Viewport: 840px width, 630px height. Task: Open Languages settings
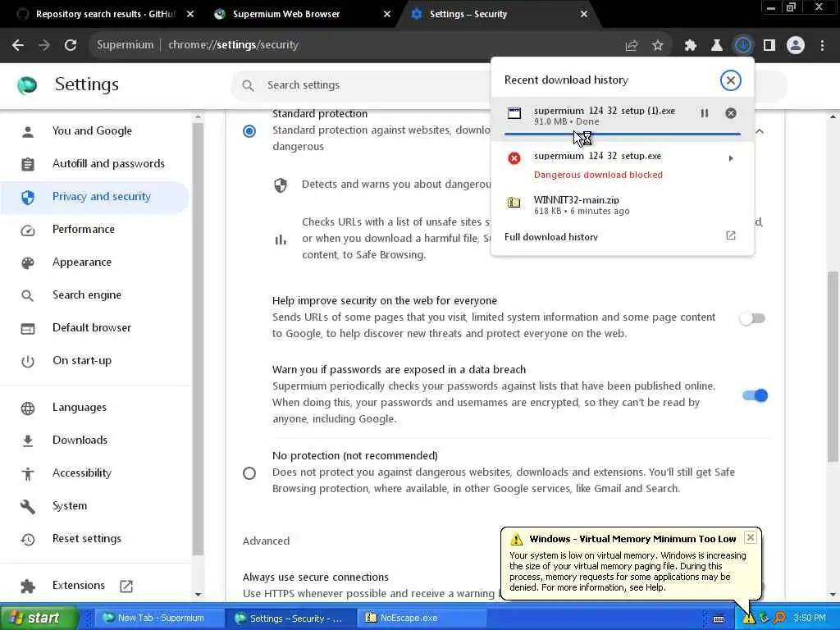[80, 407]
